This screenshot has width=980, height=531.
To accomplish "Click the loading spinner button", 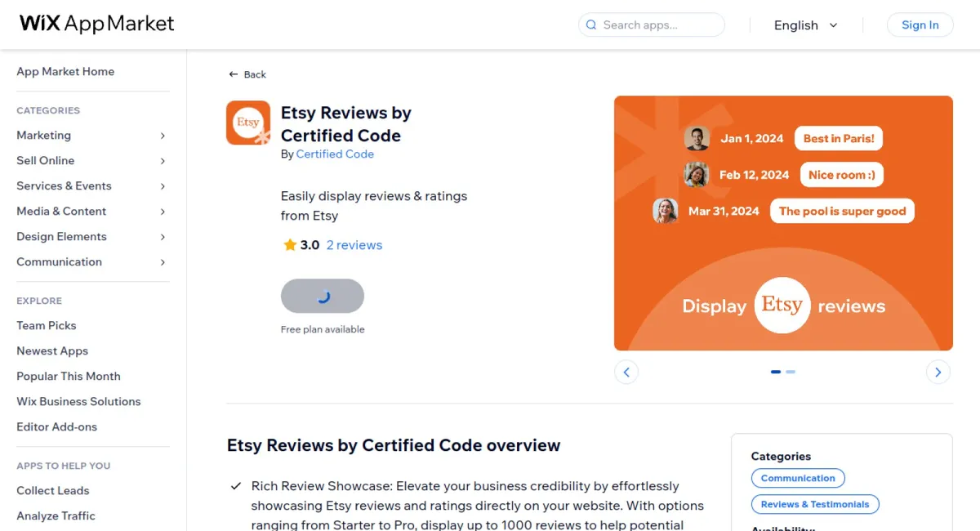I will coord(323,296).
